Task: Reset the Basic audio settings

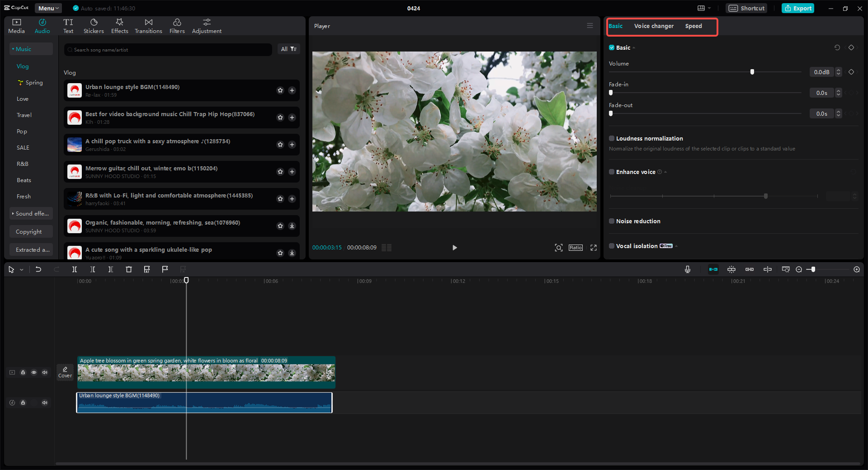Action: pos(837,47)
